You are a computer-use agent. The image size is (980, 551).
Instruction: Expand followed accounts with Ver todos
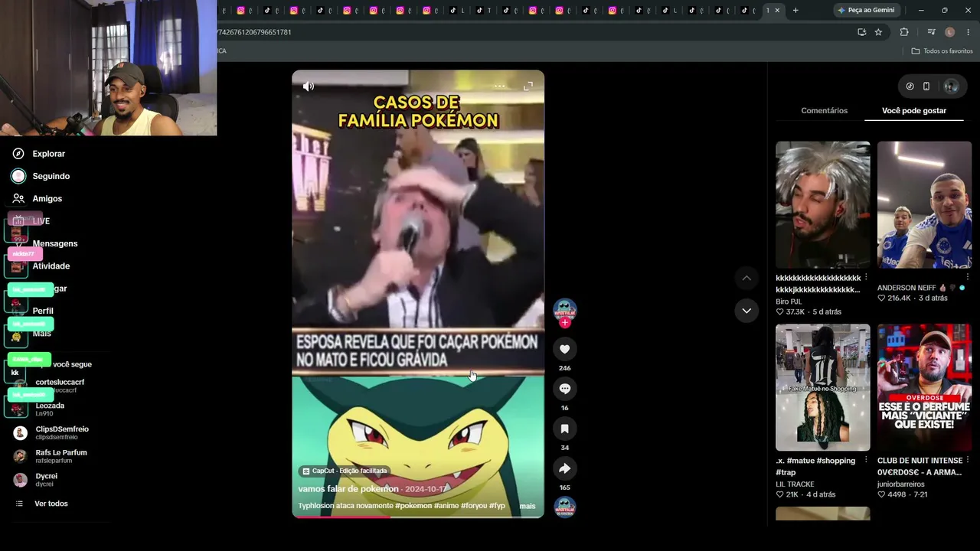51,504
